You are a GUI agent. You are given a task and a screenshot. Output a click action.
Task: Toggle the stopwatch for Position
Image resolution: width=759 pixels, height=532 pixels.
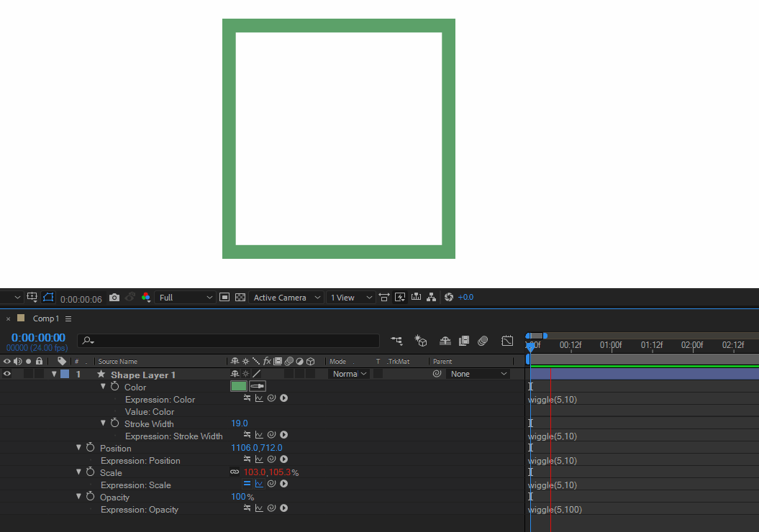click(x=90, y=447)
